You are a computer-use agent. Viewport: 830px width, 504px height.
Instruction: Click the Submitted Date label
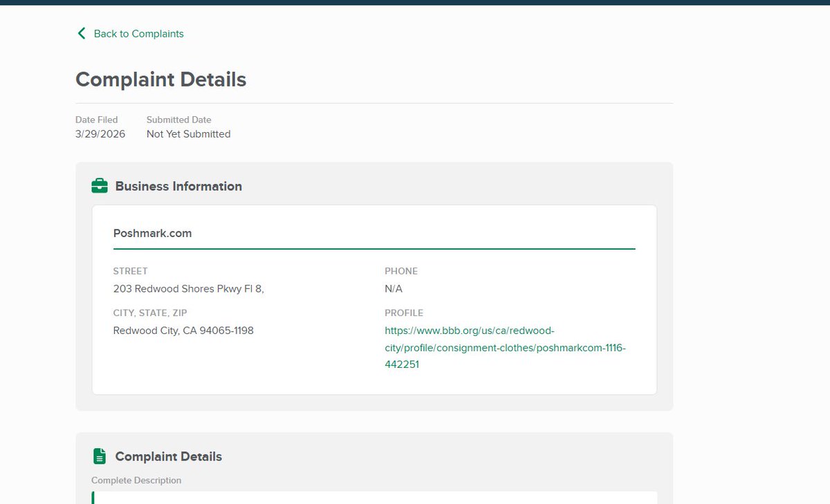(x=179, y=120)
